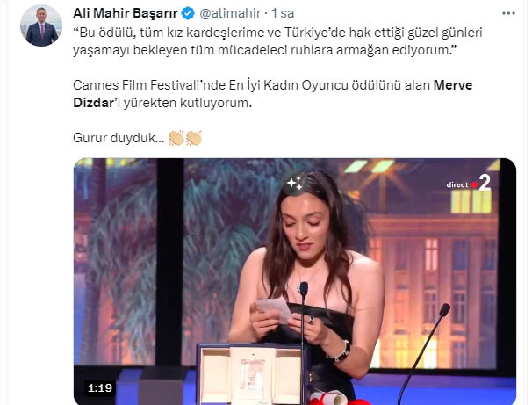The height and width of the screenshot is (405, 532).
Task: Open the three-dot more options menu
Action: 508,13
